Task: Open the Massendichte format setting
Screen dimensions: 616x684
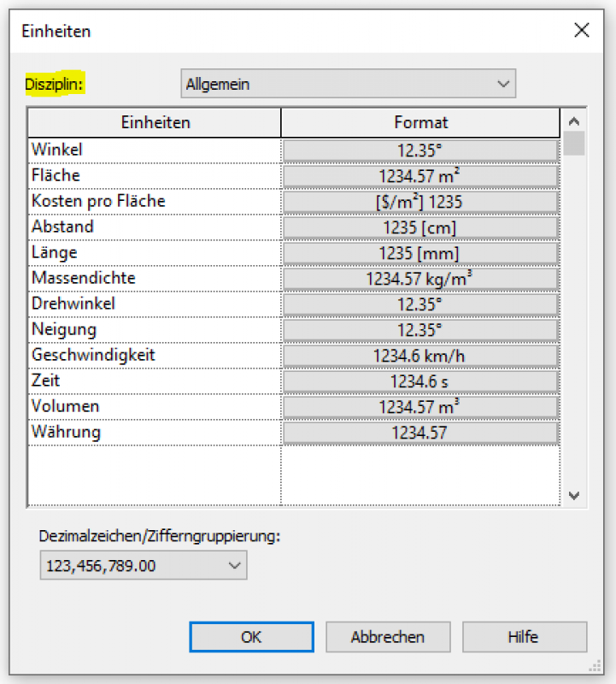Action: click(419, 279)
